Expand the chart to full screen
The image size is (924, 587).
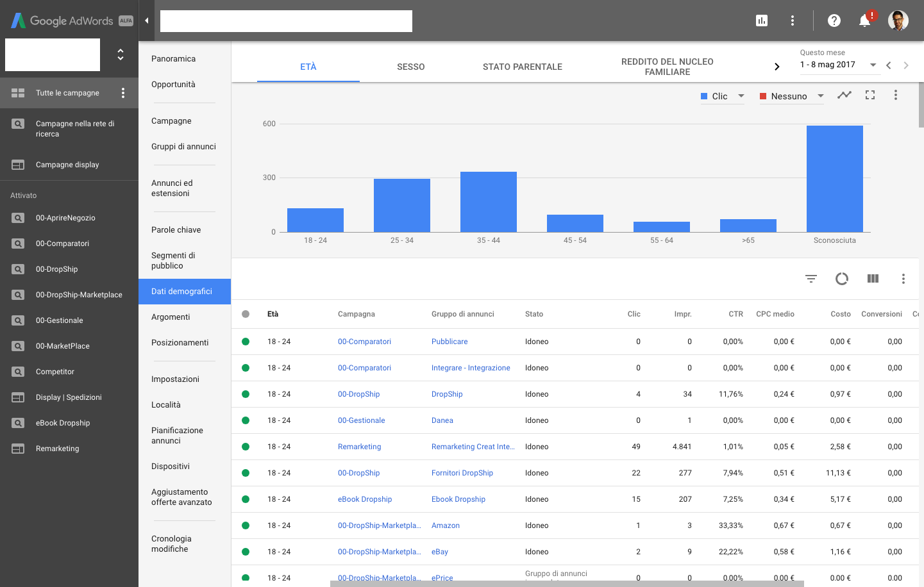click(x=870, y=95)
